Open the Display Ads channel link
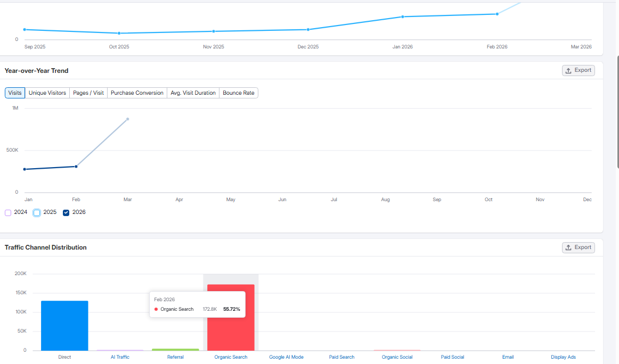This screenshot has height=364, width=619. (x=563, y=357)
